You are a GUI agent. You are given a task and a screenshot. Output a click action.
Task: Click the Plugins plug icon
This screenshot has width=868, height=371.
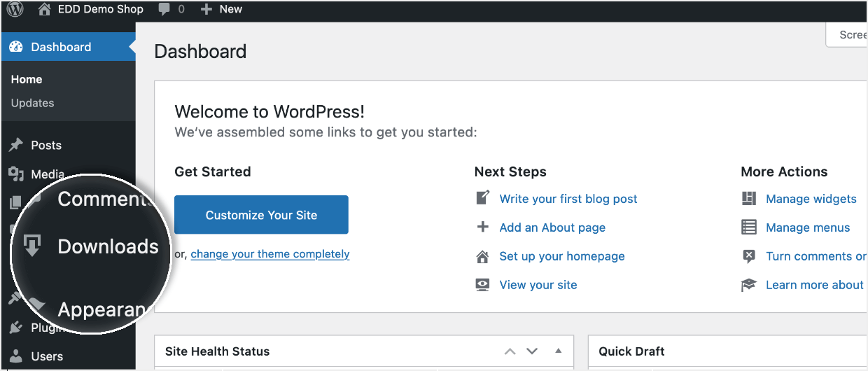coord(16,328)
